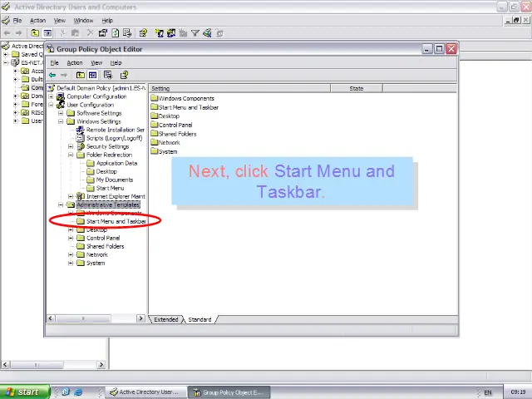The image size is (532, 399).
Task: Collapse Administrative Templates node
Action: (x=61, y=204)
